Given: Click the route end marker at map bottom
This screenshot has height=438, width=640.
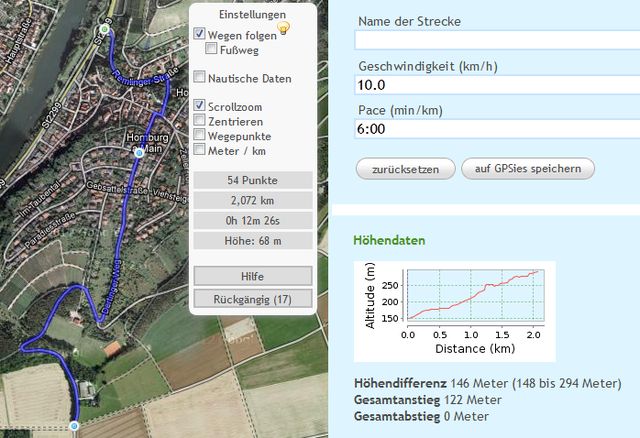Looking at the screenshot, I should [73, 427].
